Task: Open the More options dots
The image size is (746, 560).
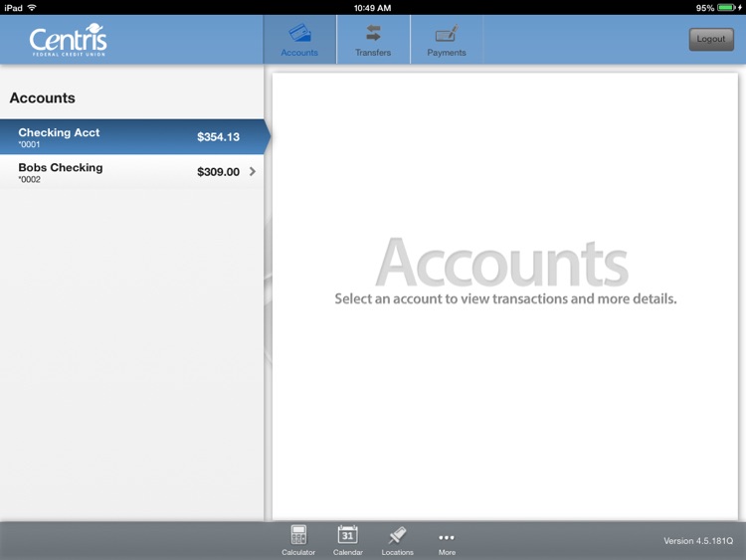Action: pos(447,538)
